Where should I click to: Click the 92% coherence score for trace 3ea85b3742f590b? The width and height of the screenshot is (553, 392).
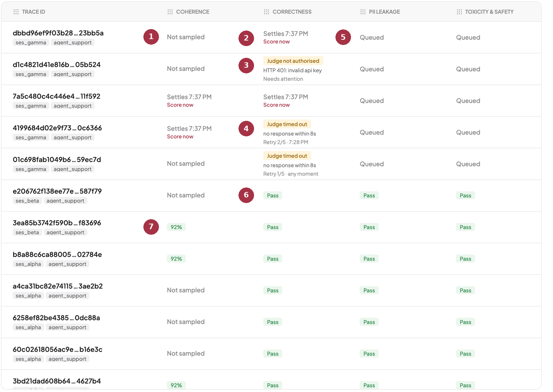coord(176,227)
